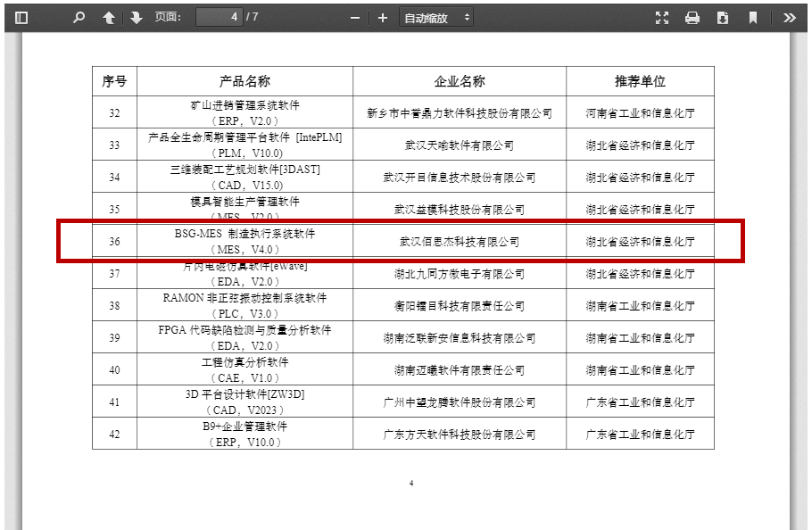The image size is (812, 530).
Task: Select product 矿山进销管理系统软件
Action: [x=245, y=105]
